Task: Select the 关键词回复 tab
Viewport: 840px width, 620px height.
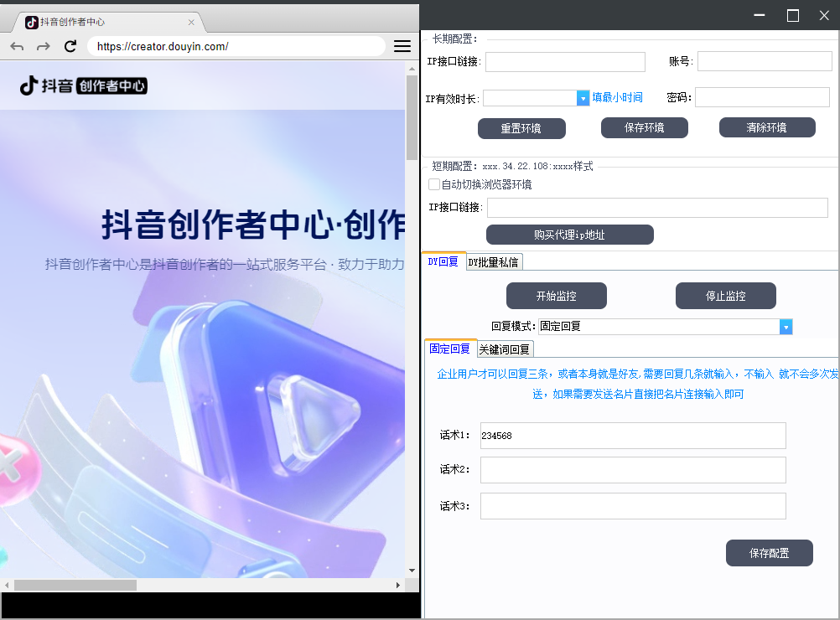Action: pos(504,349)
